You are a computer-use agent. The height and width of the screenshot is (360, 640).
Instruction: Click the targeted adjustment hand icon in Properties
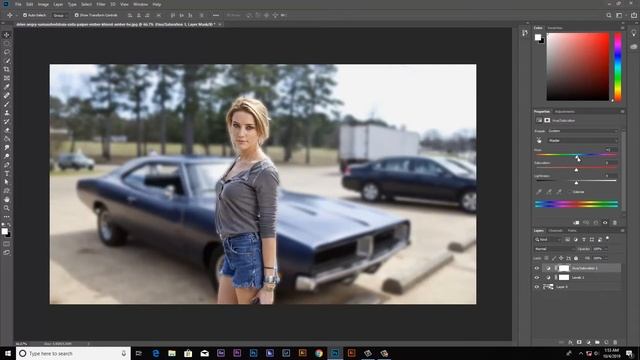539,140
